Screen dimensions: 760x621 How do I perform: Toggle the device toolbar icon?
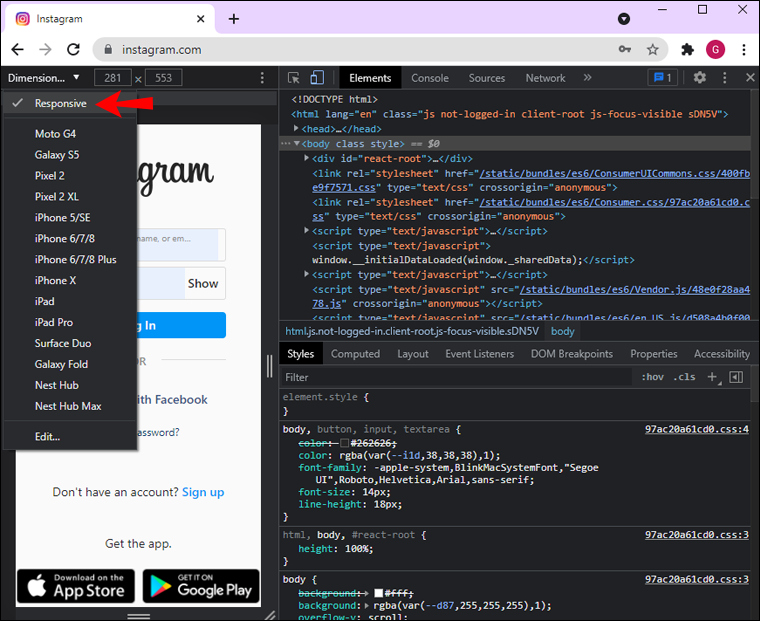pyautogui.click(x=317, y=78)
